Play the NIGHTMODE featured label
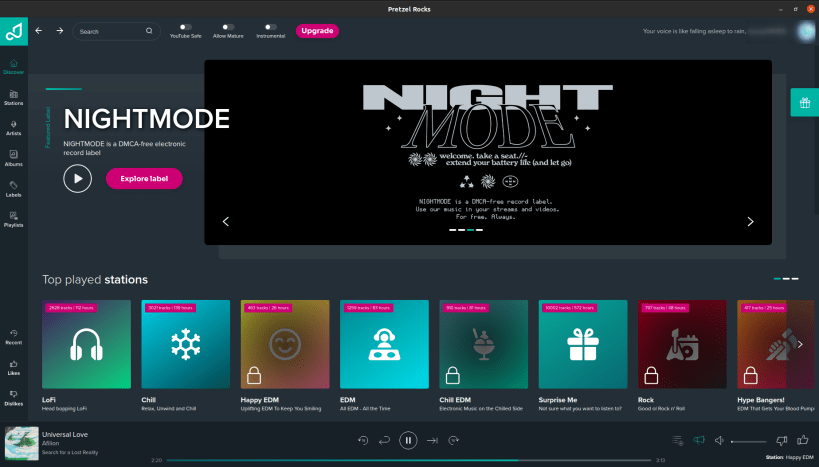819x467 pixels. 77,179
